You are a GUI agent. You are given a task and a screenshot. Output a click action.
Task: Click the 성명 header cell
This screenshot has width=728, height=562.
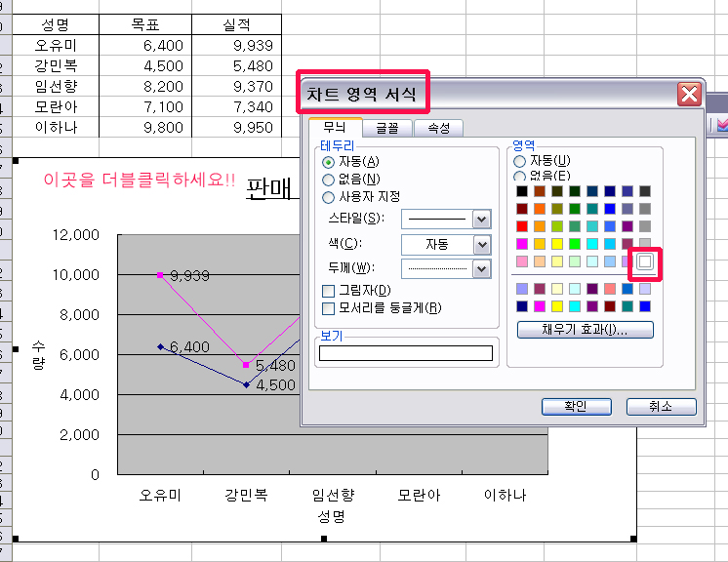pyautogui.click(x=56, y=24)
